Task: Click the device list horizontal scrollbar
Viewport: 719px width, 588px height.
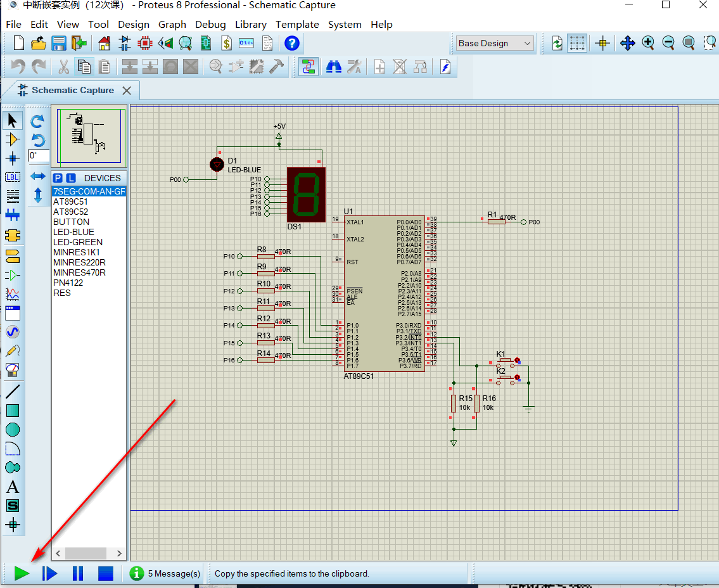Action: [89, 553]
